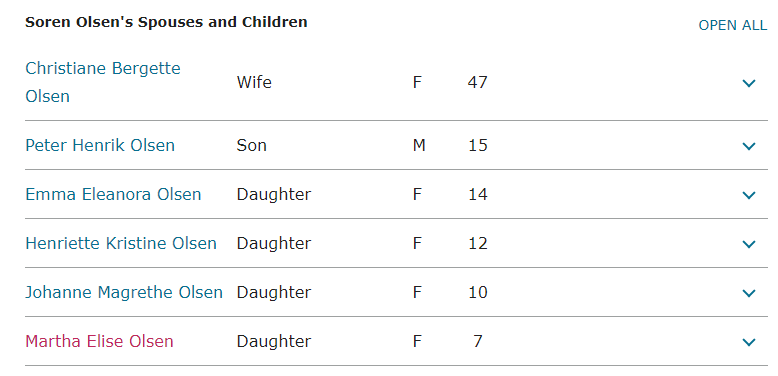The height and width of the screenshot is (376, 778).
Task: Expand Martha Elise Olsen's details chevron
Action: [x=748, y=342]
